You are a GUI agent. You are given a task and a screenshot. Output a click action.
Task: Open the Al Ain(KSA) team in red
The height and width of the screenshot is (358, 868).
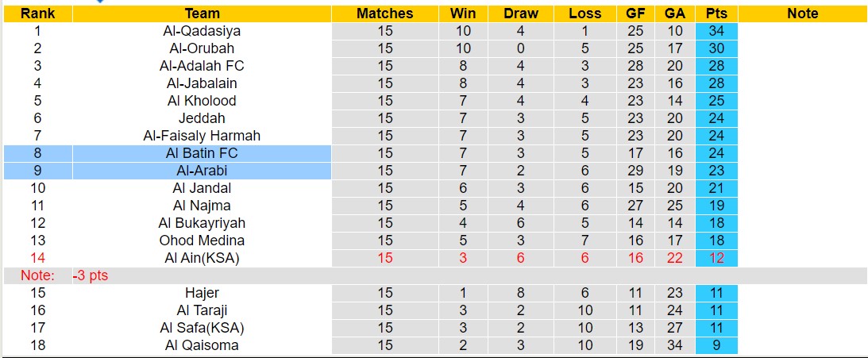(x=202, y=258)
